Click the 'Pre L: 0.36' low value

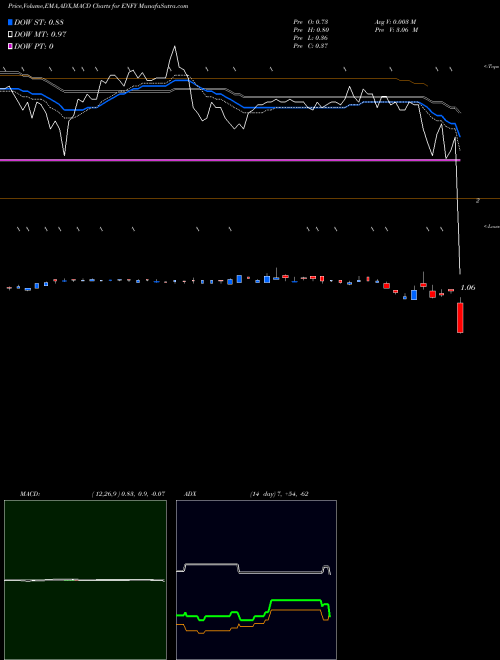tap(311, 38)
